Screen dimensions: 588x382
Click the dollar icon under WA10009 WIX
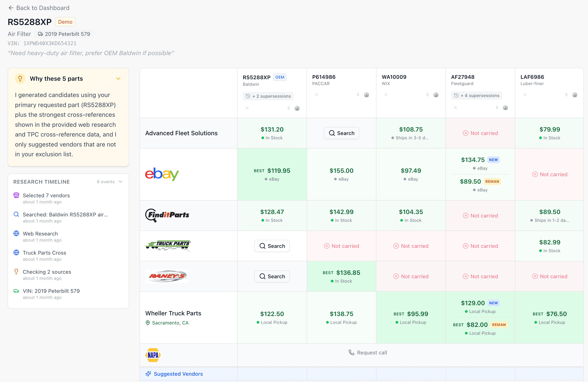point(427,95)
